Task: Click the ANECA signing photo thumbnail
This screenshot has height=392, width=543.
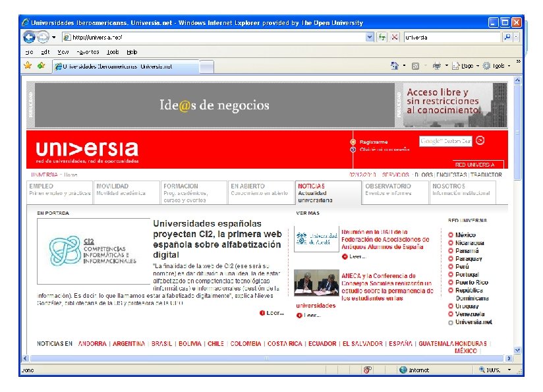Action: pos(316,283)
